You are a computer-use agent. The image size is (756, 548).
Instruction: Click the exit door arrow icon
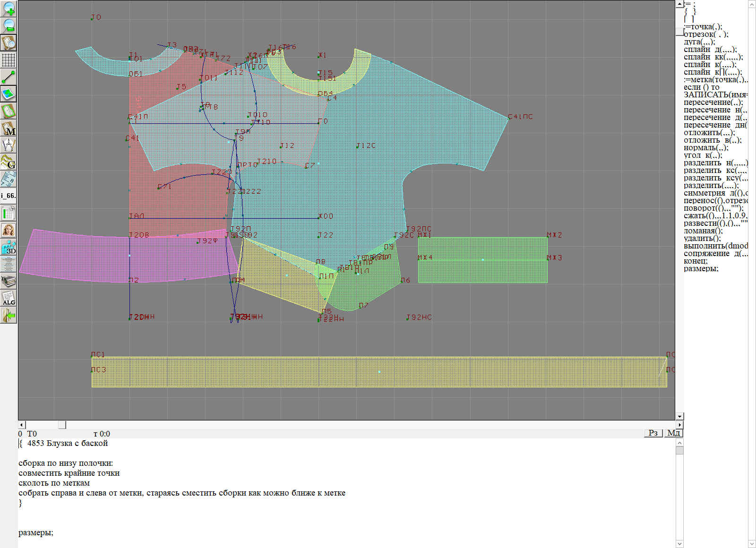click(9, 315)
